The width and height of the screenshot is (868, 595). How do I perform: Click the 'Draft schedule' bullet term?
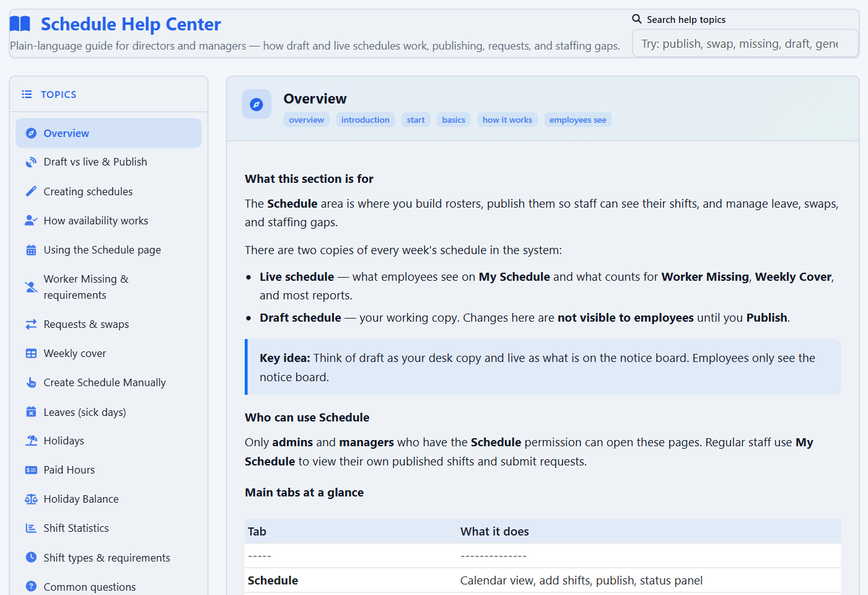point(300,317)
